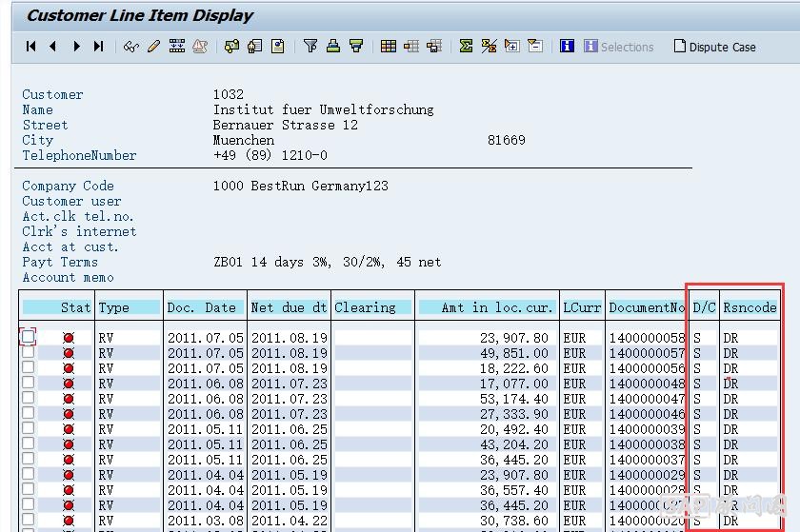Click the blue information icon
800x532 pixels.
(x=567, y=47)
